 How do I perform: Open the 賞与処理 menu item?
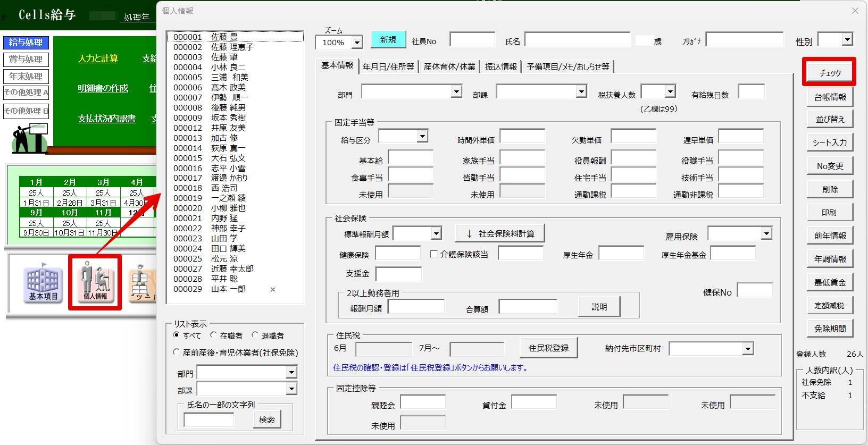[x=26, y=60]
